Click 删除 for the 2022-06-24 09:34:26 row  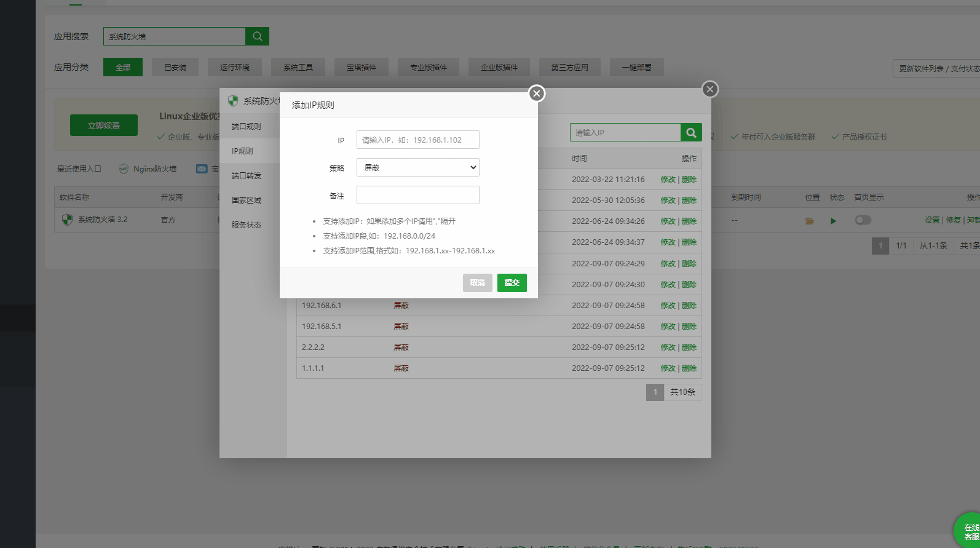[x=689, y=221]
